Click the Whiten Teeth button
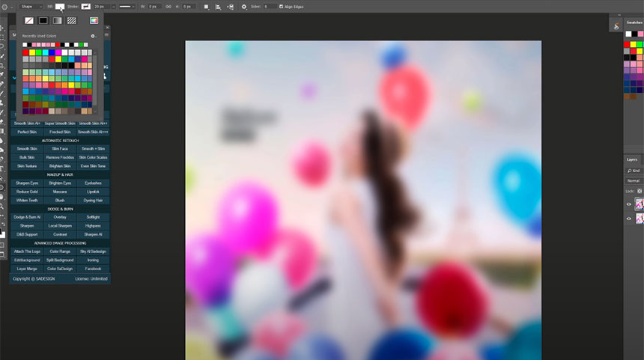Screen dimensions: 644x360 click(27, 201)
